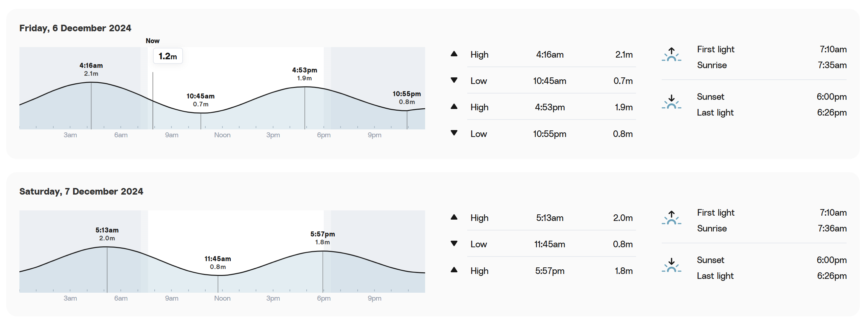Click the 4:53pm high tide label on chart

pos(305,74)
